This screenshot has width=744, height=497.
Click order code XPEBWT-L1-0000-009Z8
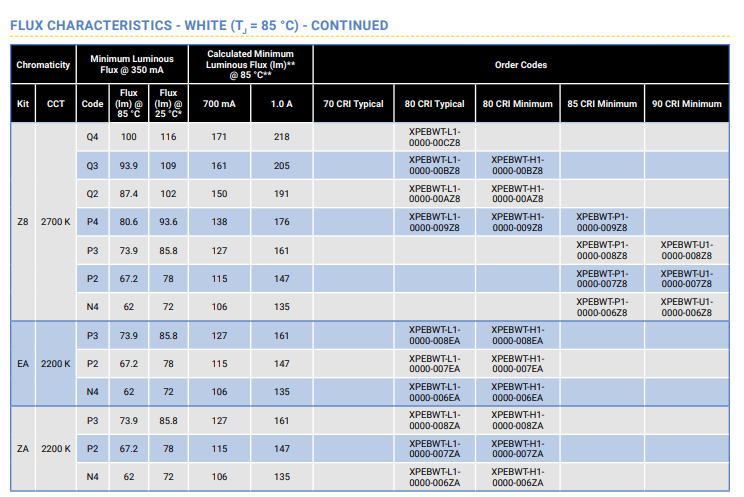point(435,222)
